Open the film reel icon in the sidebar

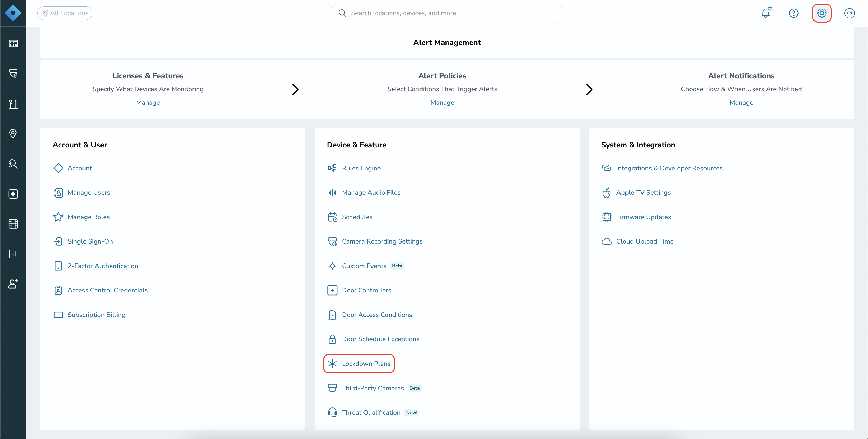(13, 224)
